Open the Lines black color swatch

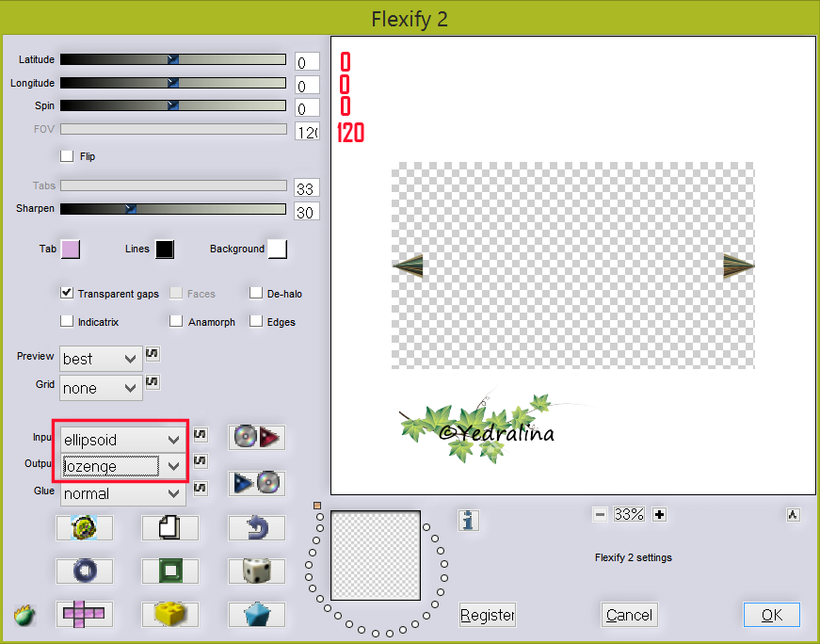164,249
